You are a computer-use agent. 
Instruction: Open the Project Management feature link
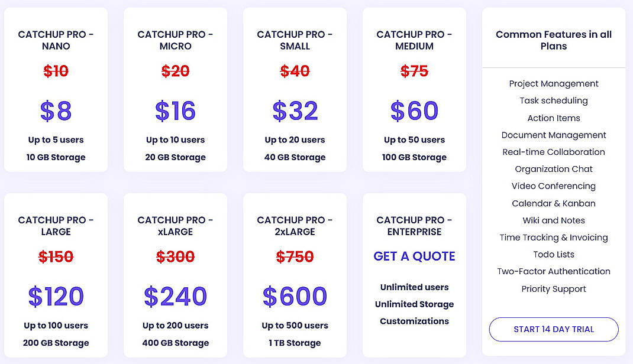pos(553,83)
